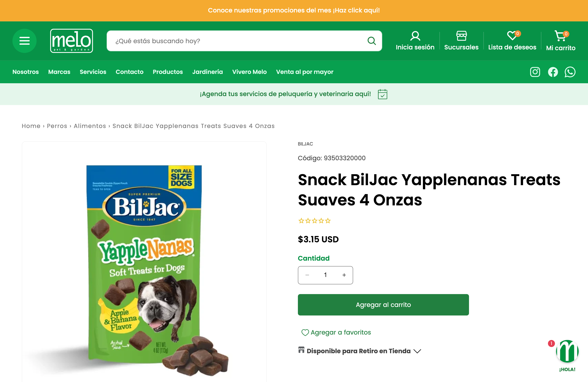The width and height of the screenshot is (588, 382).
Task: Focus the ¿Qué estás buscando hoy? search field
Action: 237,41
